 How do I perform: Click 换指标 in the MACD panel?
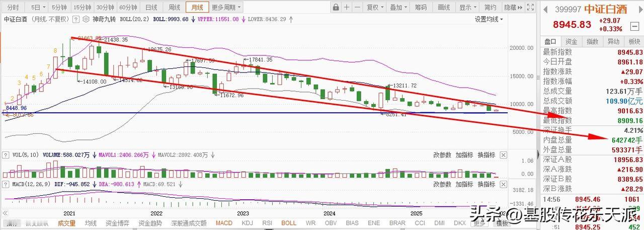click(486, 185)
